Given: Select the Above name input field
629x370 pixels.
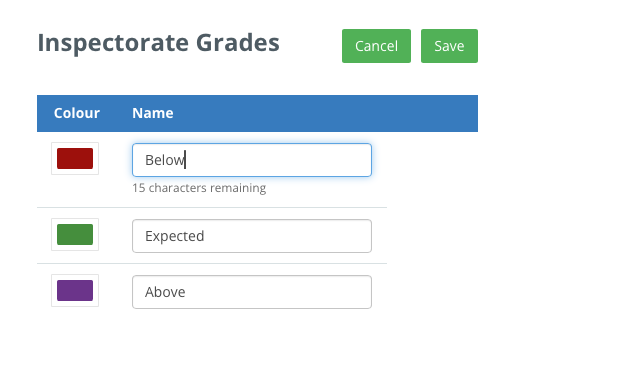Looking at the screenshot, I should click(x=252, y=292).
